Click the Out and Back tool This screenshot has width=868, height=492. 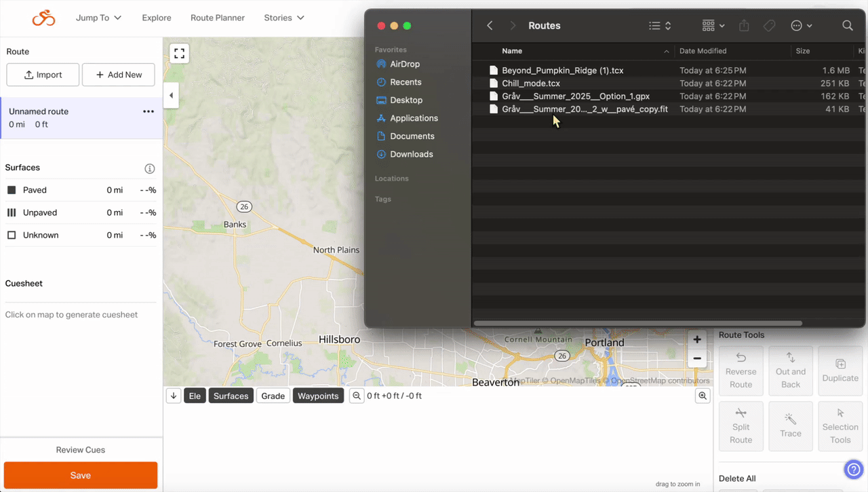point(791,371)
